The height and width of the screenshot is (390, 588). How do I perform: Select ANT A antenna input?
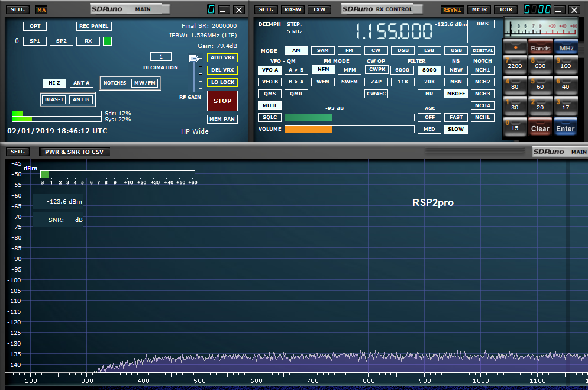[x=82, y=83]
